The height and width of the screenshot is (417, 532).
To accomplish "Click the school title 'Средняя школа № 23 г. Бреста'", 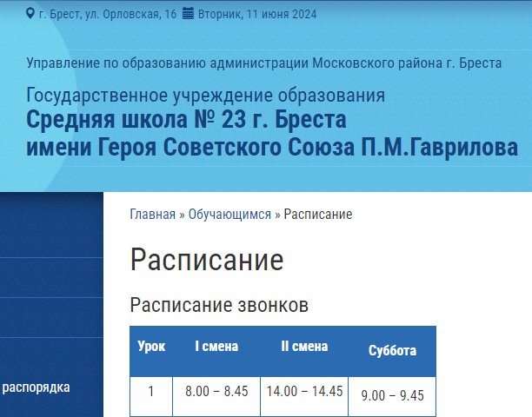I will click(186, 119).
